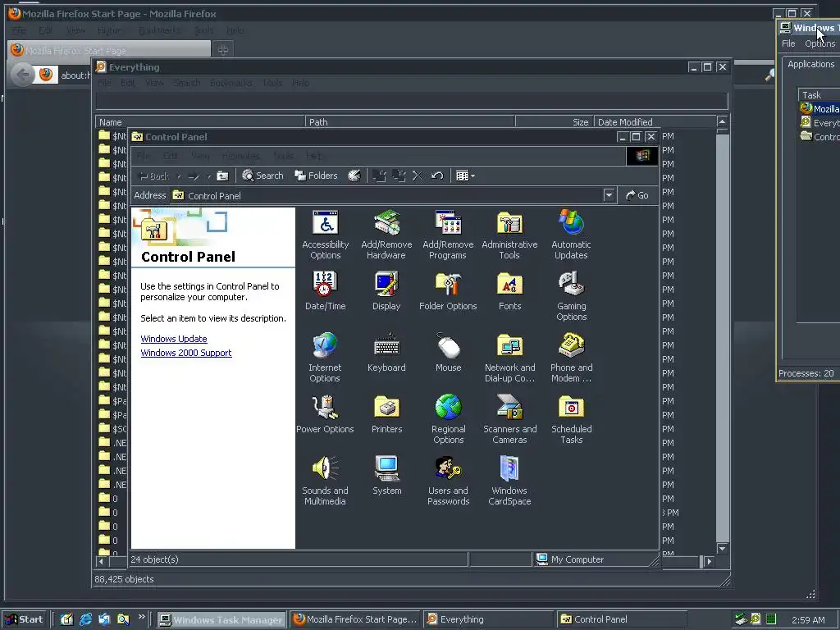This screenshot has height=630, width=840.
Task: Switch to Mozilla Firefox taskbar button
Action: [356, 619]
